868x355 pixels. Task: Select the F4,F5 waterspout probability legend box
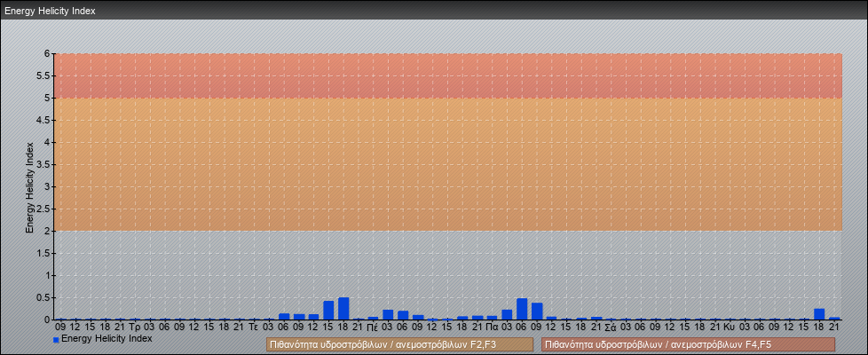[688, 344]
